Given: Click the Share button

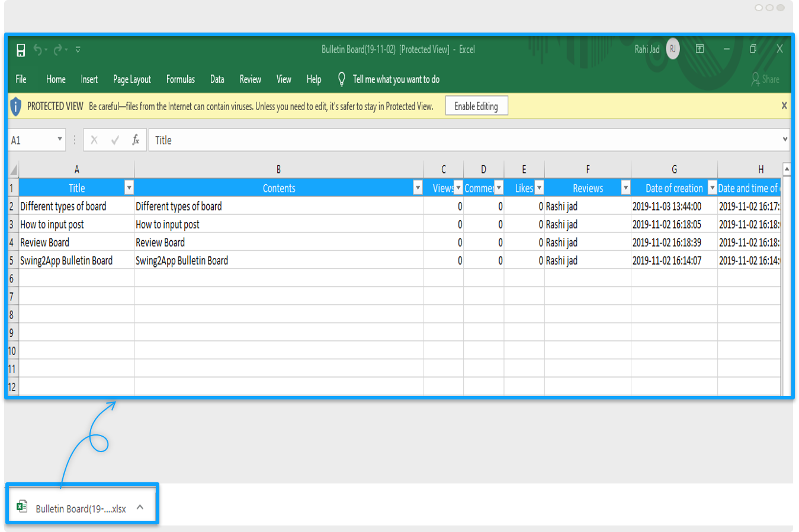Looking at the screenshot, I should [765, 79].
